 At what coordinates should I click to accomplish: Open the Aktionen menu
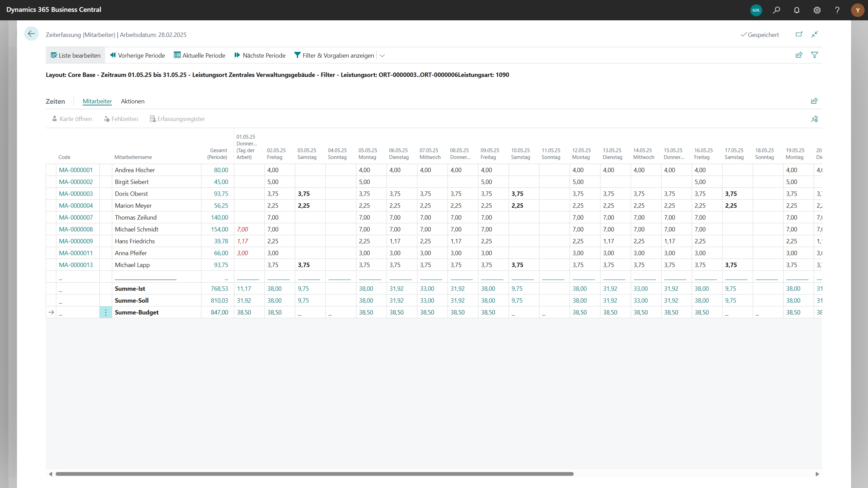[x=133, y=101]
